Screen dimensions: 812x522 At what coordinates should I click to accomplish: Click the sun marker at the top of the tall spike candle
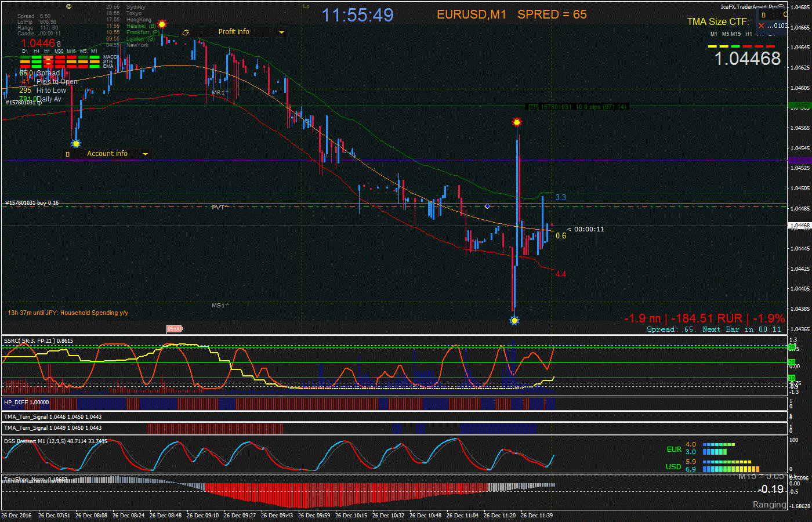pos(516,122)
